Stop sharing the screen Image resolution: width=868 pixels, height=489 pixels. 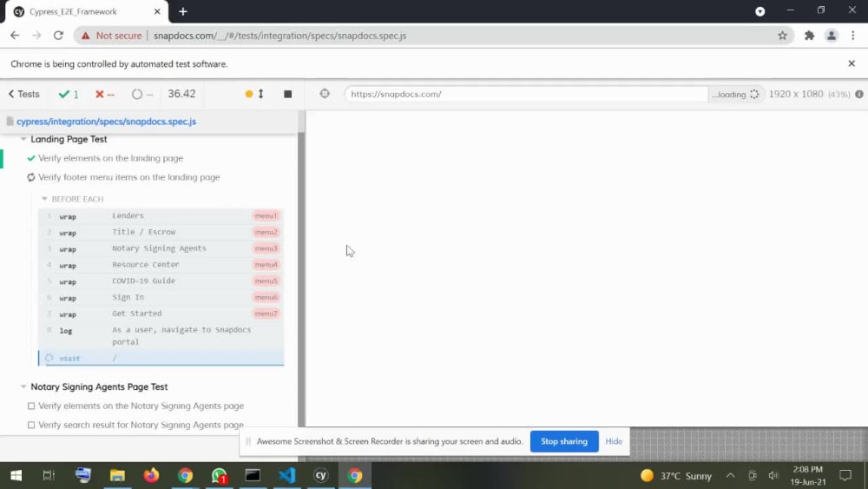564,441
